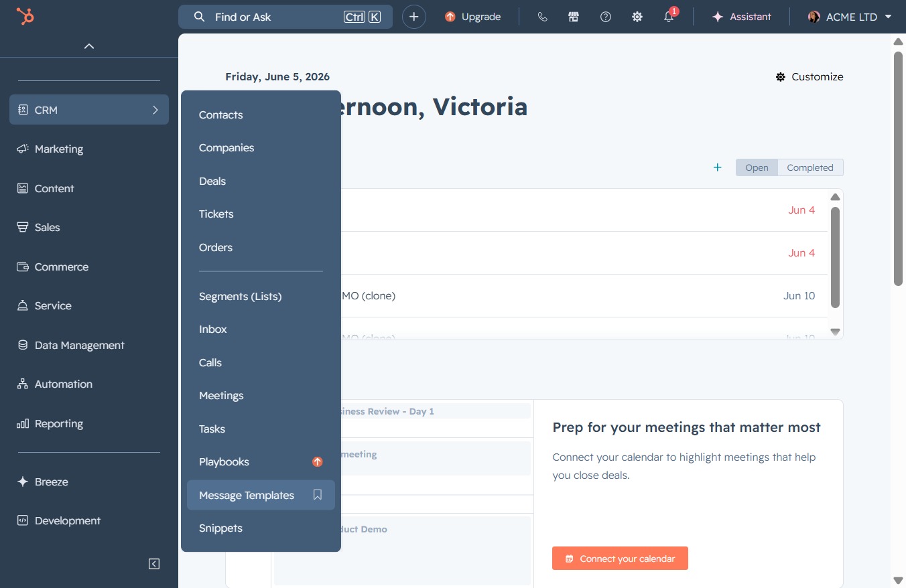906x588 pixels.
Task: Click the Content icon in the sidebar
Action: point(23,188)
